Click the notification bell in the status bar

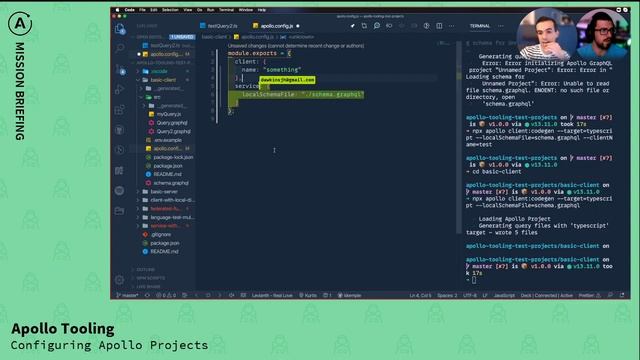622,295
